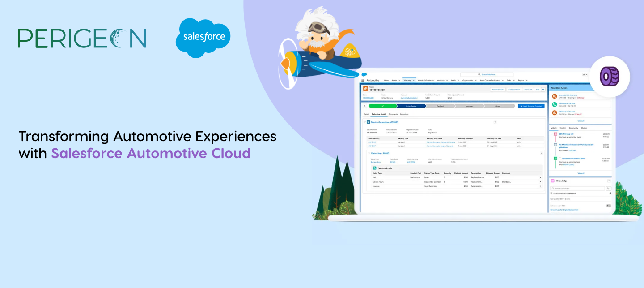Open New Arrivals for Engine Replacement article
This screenshot has height=288, width=644.
click(564, 210)
